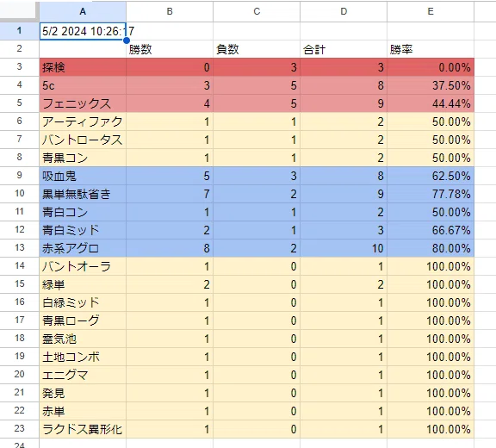Click the 合計 header cell
Screen dimensions: 496x448
344,49
